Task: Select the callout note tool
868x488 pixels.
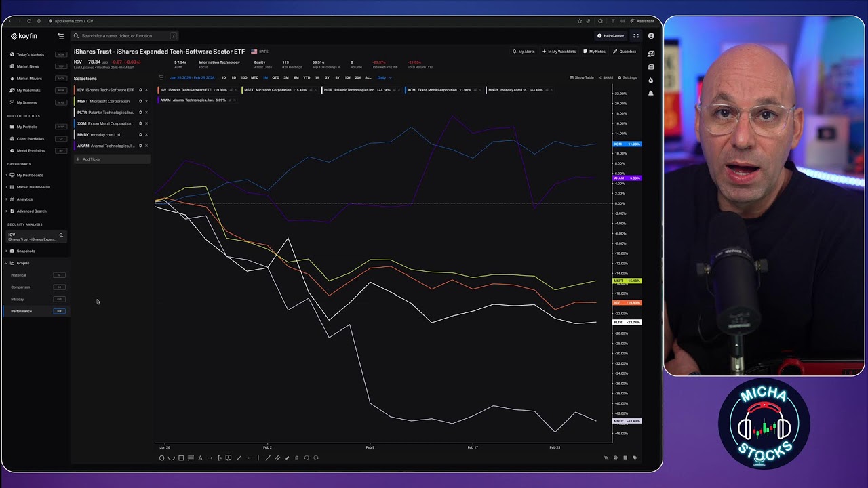Action: coord(229,457)
